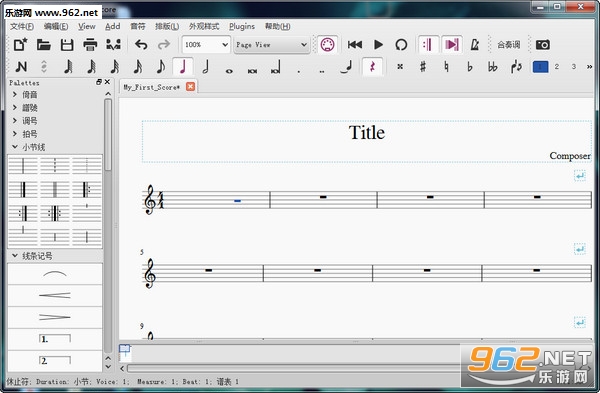Toggle pan score during playback

[x=452, y=45]
